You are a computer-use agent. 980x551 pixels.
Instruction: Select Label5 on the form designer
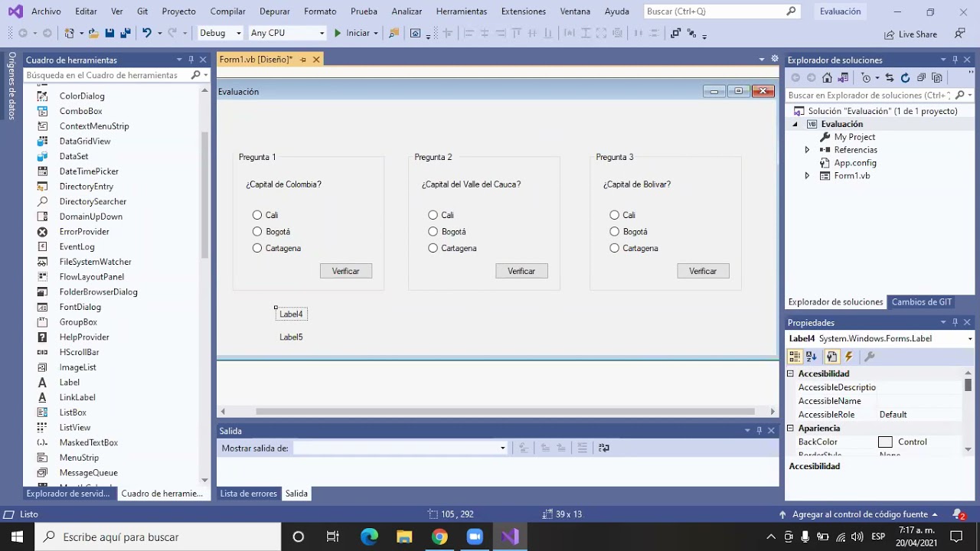pos(291,337)
